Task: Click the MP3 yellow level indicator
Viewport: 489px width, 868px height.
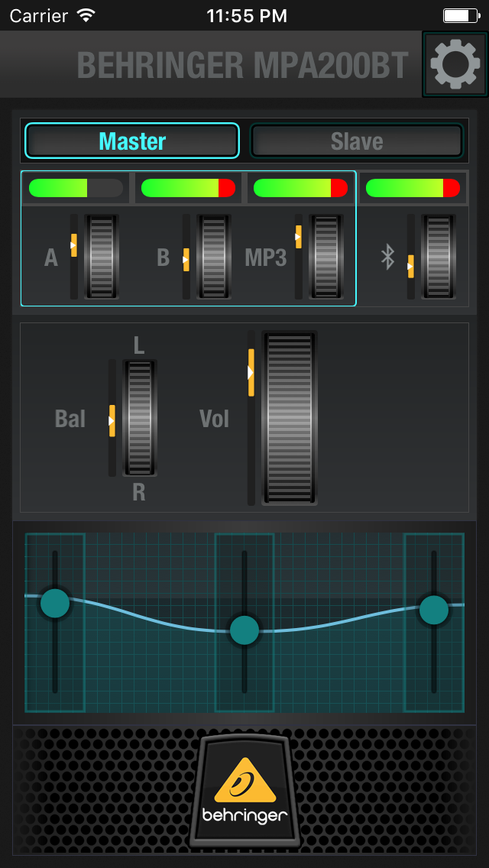Action: [x=299, y=236]
